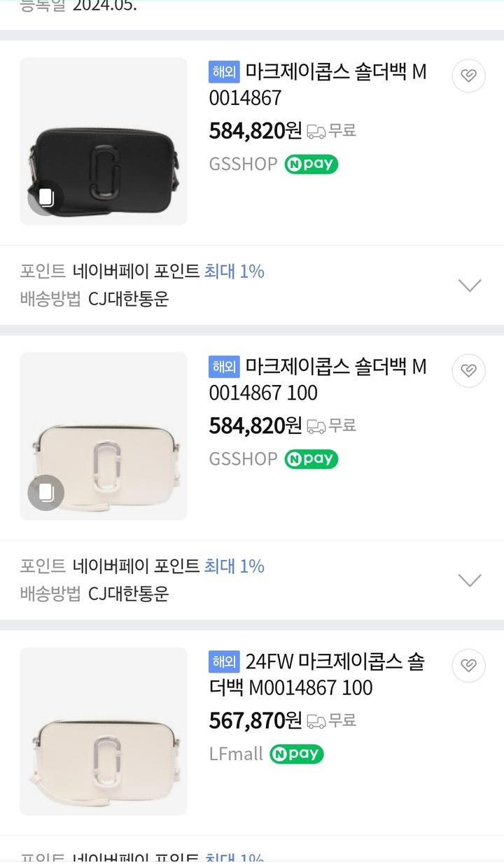
Task: Tap '최대 1%' point link under first listing
Action: [x=234, y=272]
